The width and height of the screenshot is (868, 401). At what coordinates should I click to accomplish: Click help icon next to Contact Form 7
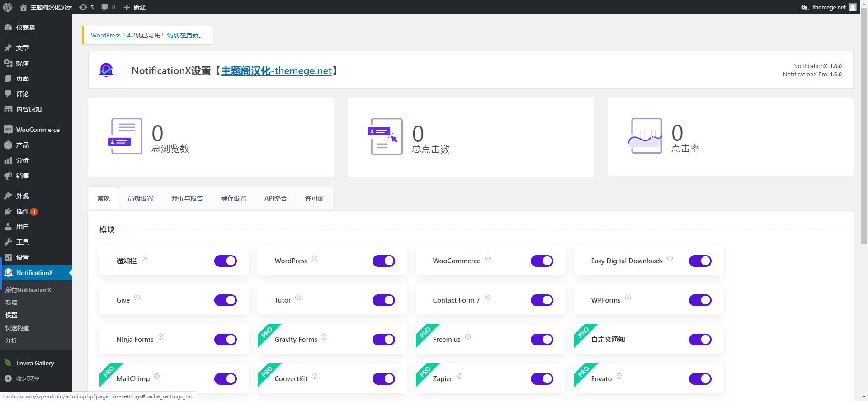[487, 298]
